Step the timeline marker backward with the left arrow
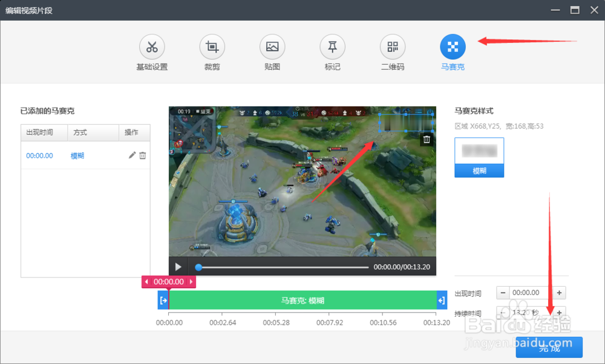The image size is (605, 364). pyautogui.click(x=146, y=282)
